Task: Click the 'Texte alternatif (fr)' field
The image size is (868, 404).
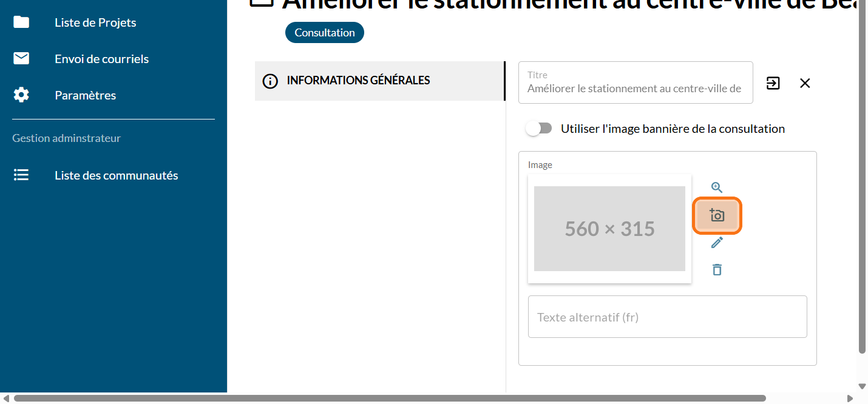Action: coord(667,317)
